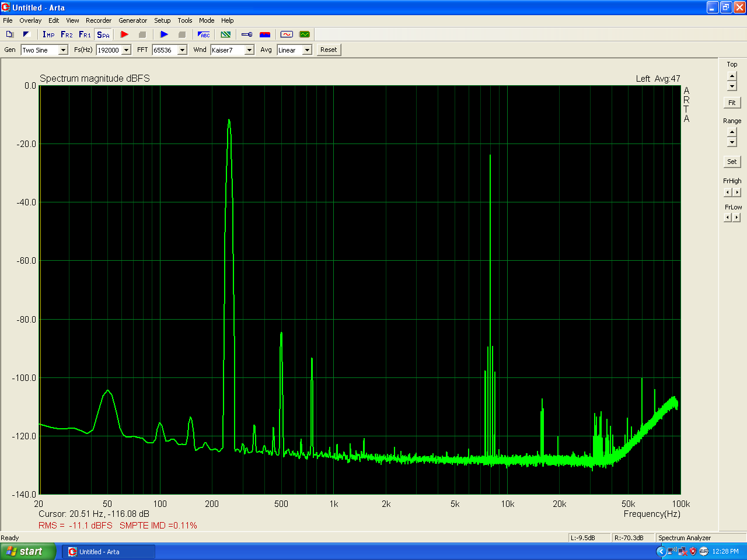Increase the Top value with up arrow
747x560 pixels.
tap(732, 76)
